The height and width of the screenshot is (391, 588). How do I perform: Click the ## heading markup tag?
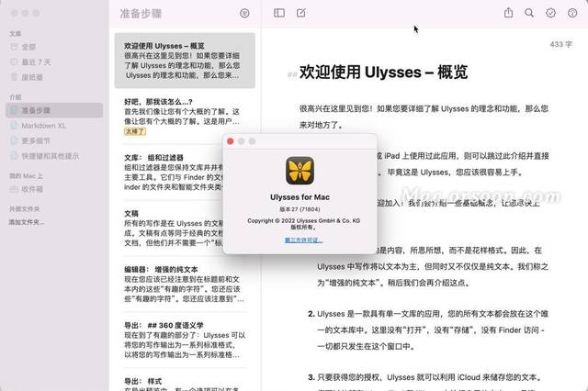point(292,74)
